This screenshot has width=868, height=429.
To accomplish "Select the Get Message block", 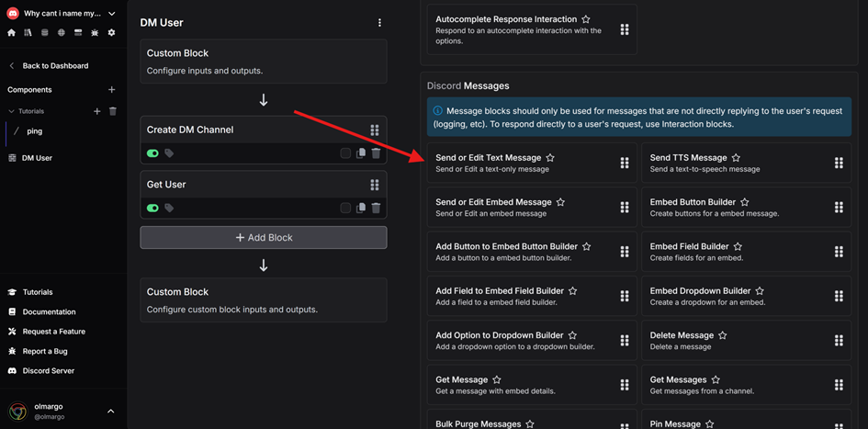I will click(532, 384).
